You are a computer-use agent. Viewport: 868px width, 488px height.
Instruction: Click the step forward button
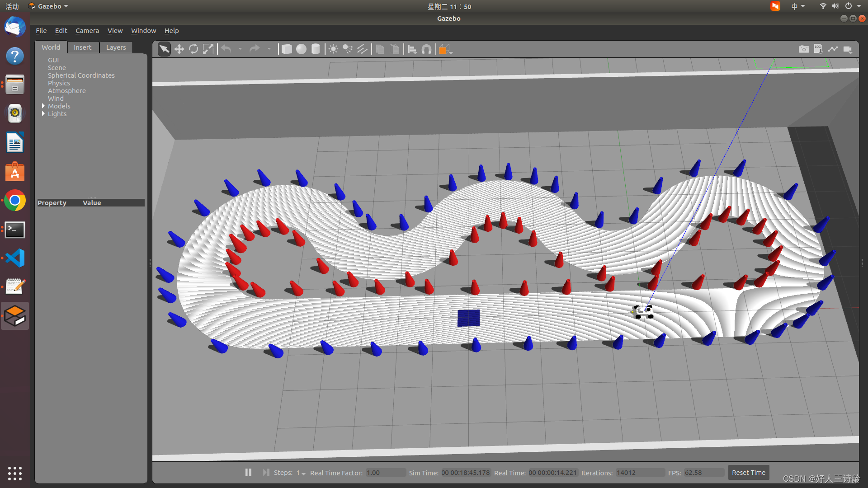point(264,473)
